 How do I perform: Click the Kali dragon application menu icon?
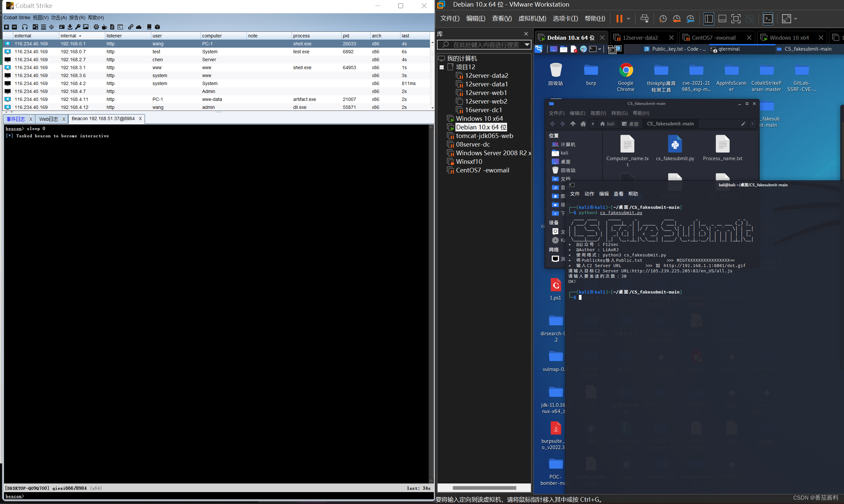(539, 49)
